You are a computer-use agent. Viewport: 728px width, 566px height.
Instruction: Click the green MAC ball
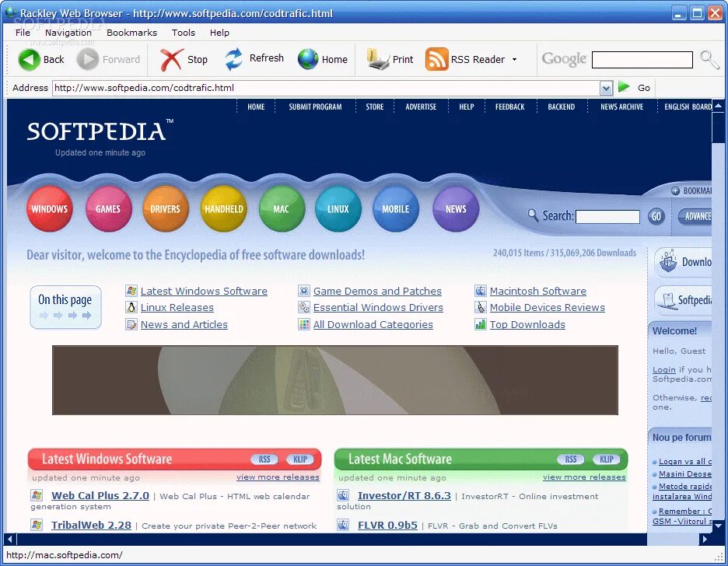coord(282,209)
